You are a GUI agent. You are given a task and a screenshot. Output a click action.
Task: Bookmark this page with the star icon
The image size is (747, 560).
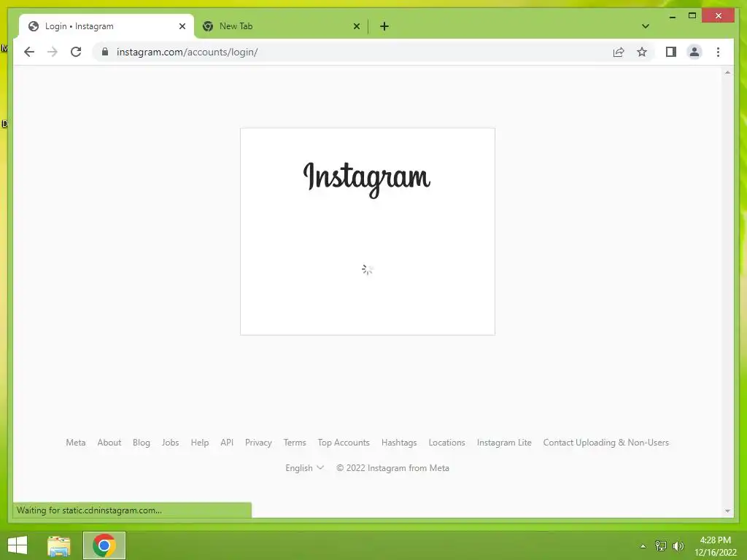[x=642, y=52]
